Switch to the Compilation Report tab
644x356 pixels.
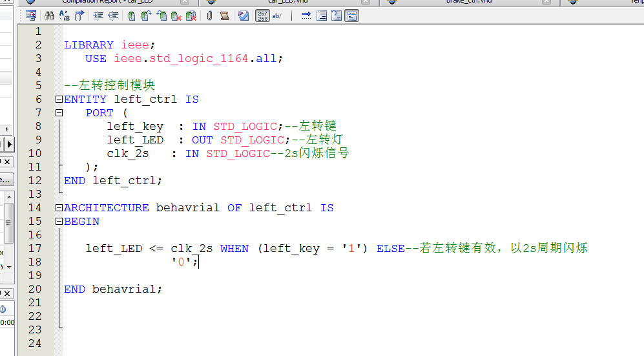[107, 2]
